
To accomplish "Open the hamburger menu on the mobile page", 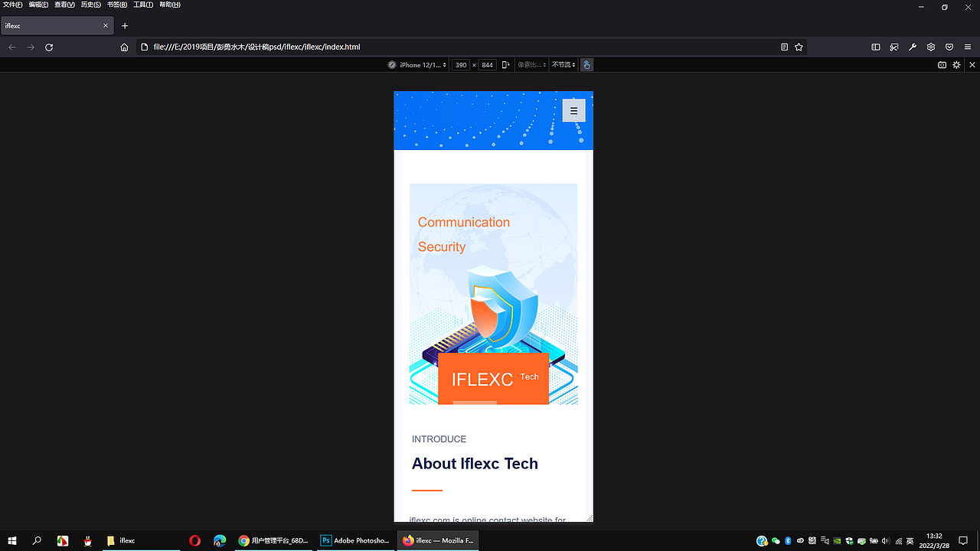I will [x=573, y=110].
